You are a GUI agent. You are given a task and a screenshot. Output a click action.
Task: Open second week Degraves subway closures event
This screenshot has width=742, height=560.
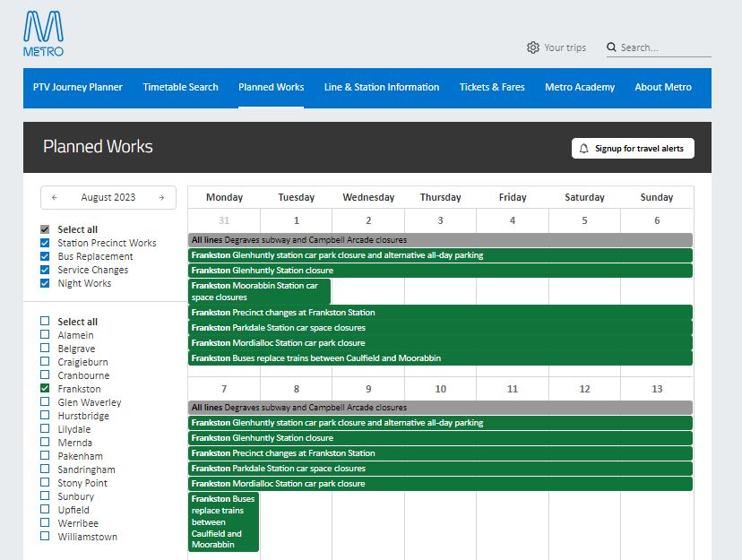pyautogui.click(x=440, y=407)
